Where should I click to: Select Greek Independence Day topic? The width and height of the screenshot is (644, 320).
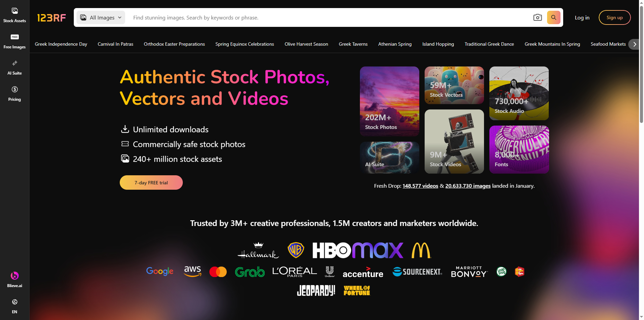tap(61, 44)
